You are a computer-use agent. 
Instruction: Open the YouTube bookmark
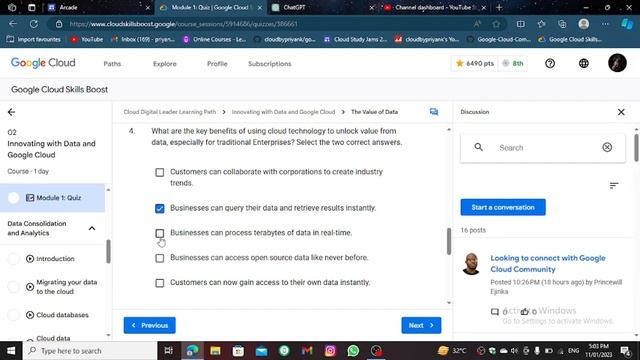click(x=87, y=39)
